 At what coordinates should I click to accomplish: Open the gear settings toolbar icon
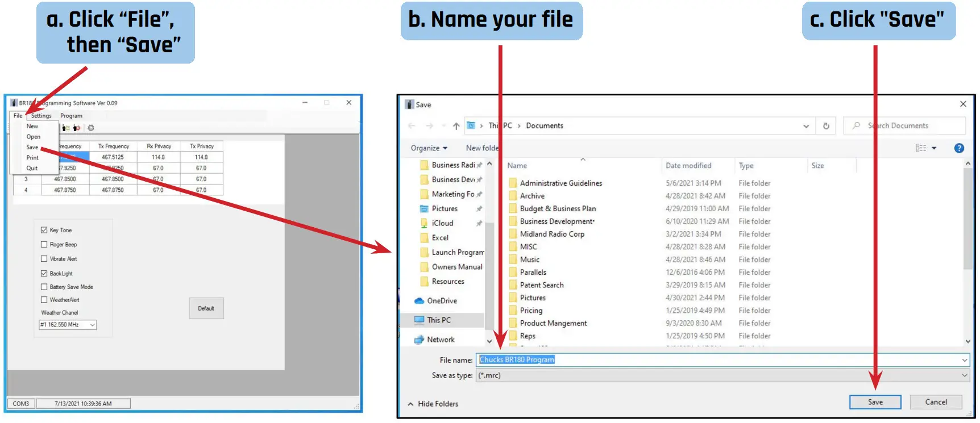91,128
